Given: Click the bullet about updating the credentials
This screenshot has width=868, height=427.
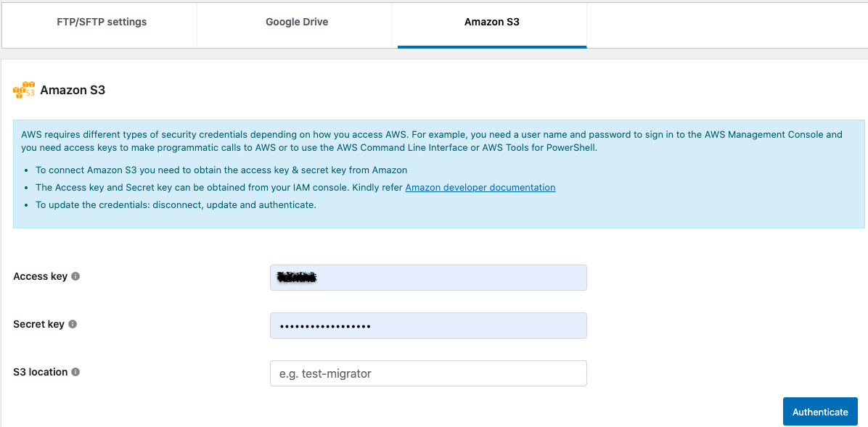Looking at the screenshot, I should 176,204.
